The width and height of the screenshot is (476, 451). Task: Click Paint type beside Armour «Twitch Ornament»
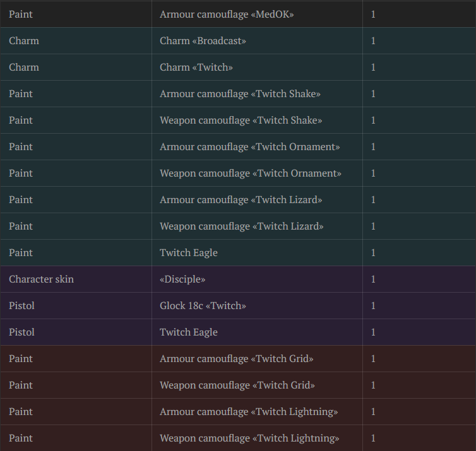(x=21, y=147)
